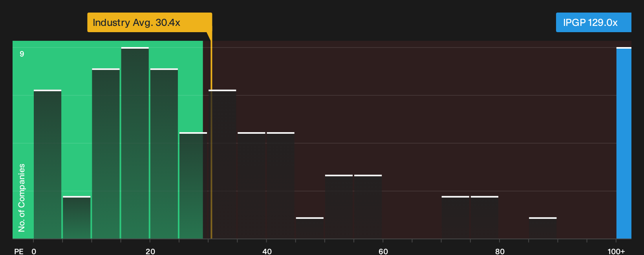Click the x-axis tick label 60
644x255 pixels.
[x=383, y=251]
